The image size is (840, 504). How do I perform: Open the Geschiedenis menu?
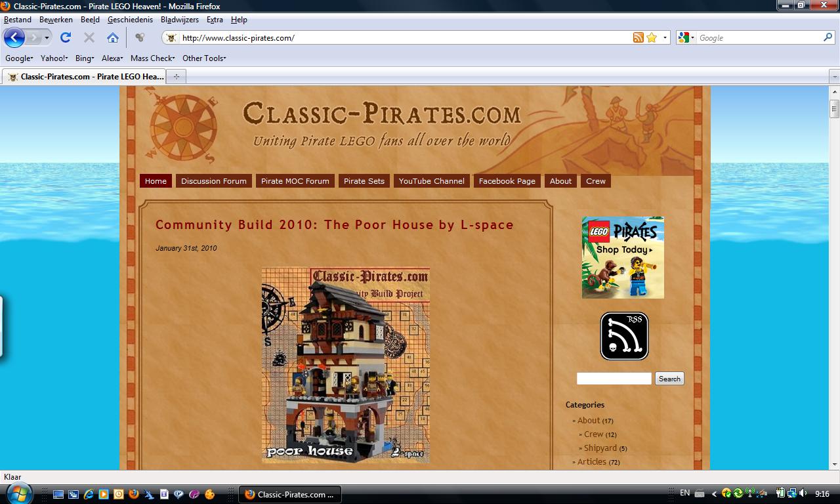(130, 20)
